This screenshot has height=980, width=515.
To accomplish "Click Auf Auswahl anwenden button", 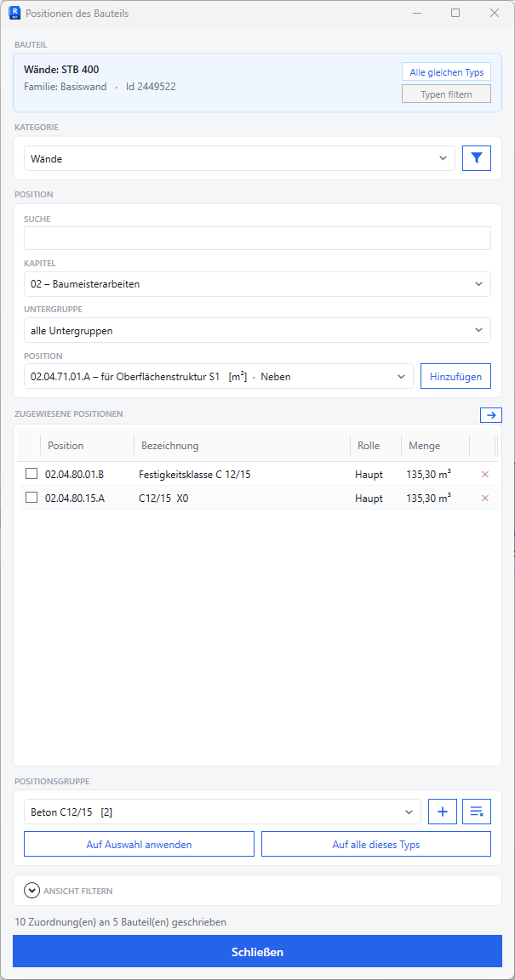I will pyautogui.click(x=139, y=844).
